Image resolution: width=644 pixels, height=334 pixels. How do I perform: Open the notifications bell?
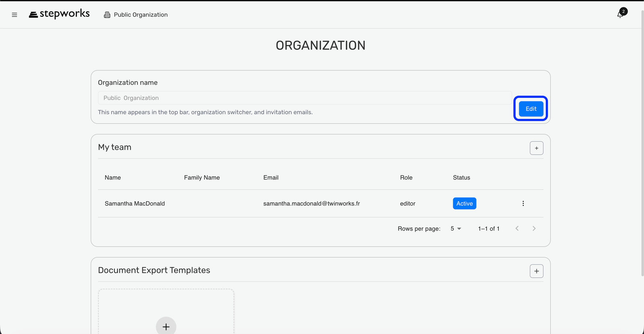pyautogui.click(x=620, y=14)
